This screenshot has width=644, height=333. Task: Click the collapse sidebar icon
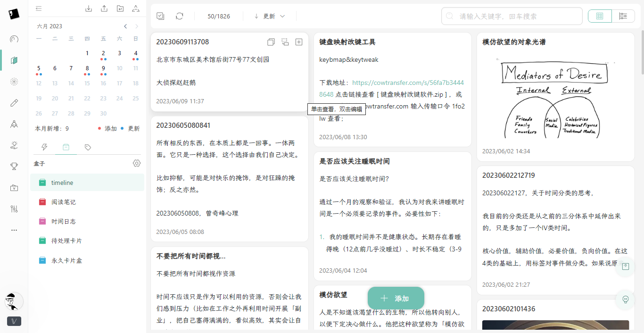click(x=39, y=8)
